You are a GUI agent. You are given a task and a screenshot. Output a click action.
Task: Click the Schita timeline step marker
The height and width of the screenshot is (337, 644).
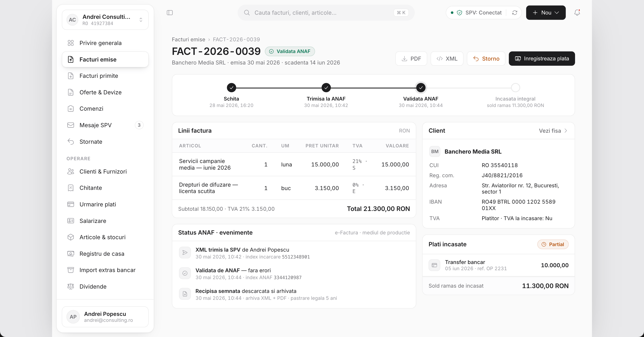231,88
